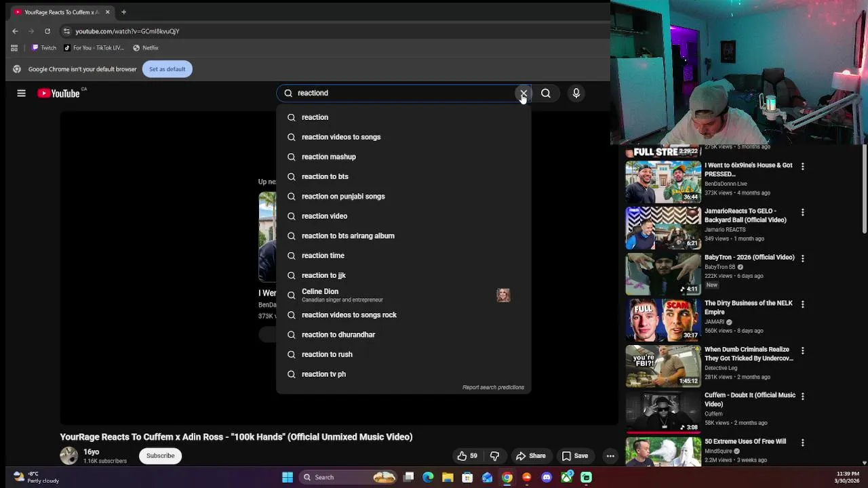Viewport: 868px width, 488px height.
Task: Open the YouTube hamburger guide menu
Action: (21, 93)
